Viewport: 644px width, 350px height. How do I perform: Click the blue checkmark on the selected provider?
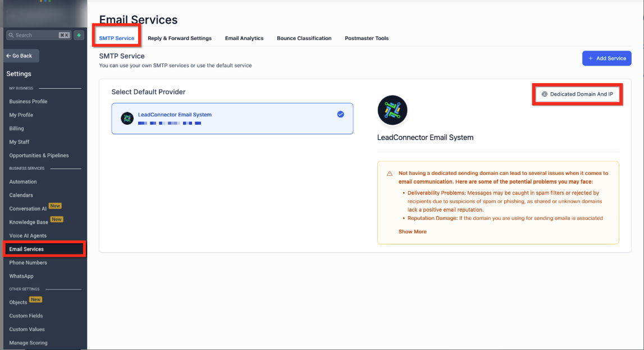click(340, 114)
